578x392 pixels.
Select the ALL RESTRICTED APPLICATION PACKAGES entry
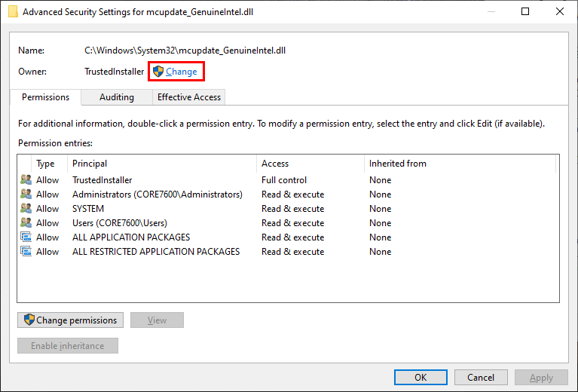(x=288, y=252)
